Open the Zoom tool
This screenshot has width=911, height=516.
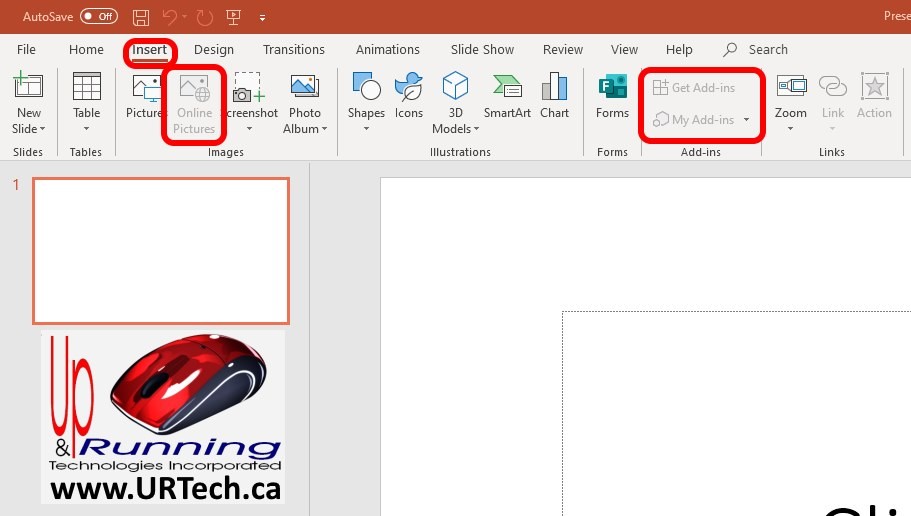[790, 98]
